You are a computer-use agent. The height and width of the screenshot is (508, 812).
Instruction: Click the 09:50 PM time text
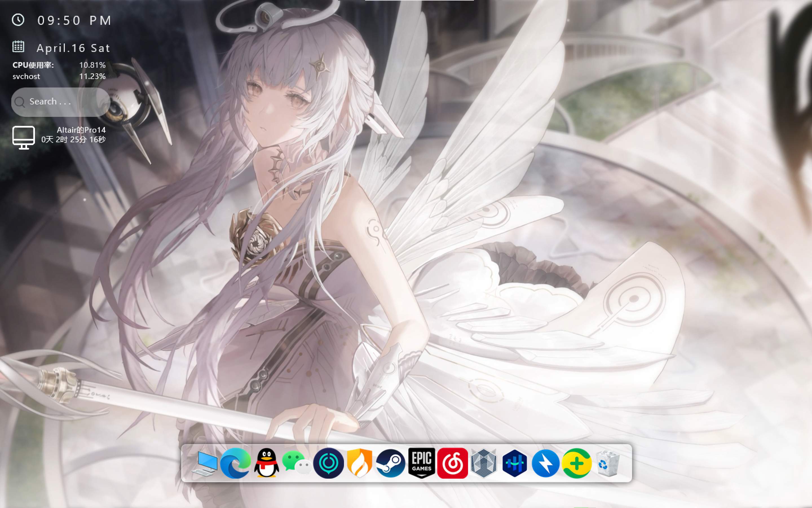tap(74, 21)
